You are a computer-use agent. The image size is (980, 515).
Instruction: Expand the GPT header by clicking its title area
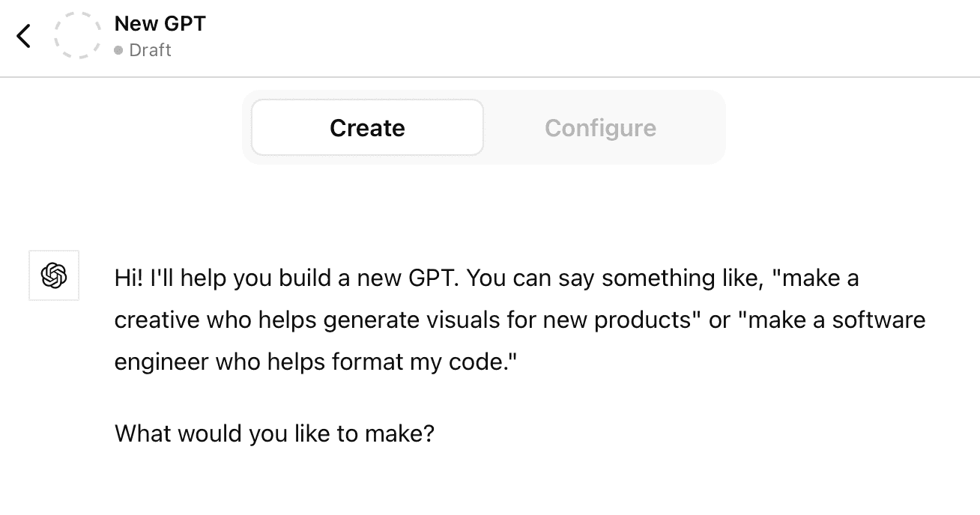[160, 23]
